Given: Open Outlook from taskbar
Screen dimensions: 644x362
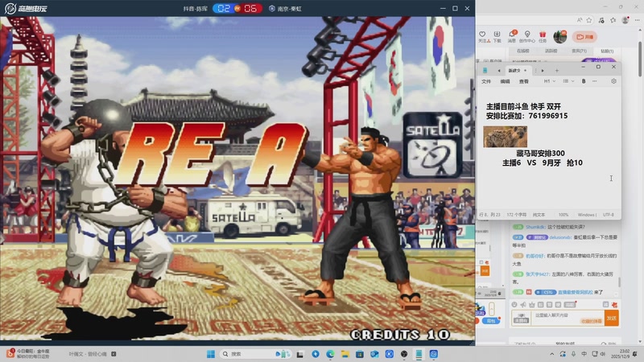Looking at the screenshot, I should click(374, 354).
